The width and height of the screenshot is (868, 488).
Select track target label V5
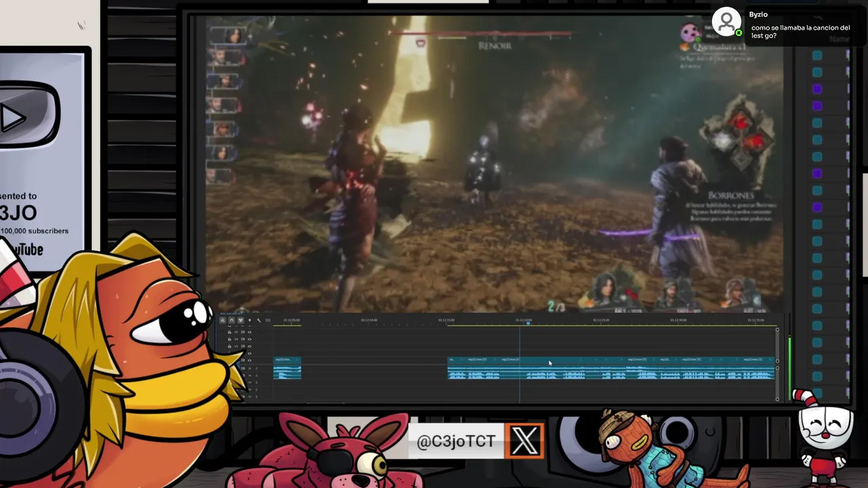(x=236, y=332)
